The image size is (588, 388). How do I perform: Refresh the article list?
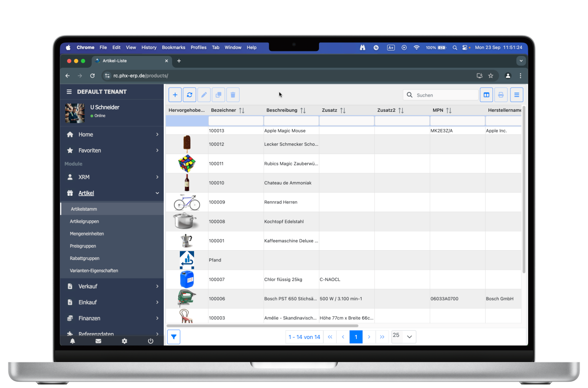click(190, 95)
